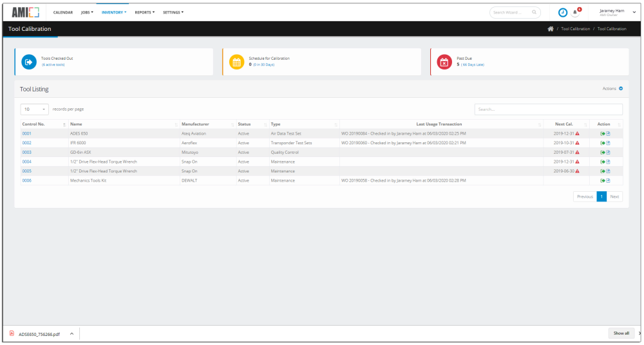Go to the Previous page
This screenshot has height=345, width=644.
pyautogui.click(x=585, y=197)
